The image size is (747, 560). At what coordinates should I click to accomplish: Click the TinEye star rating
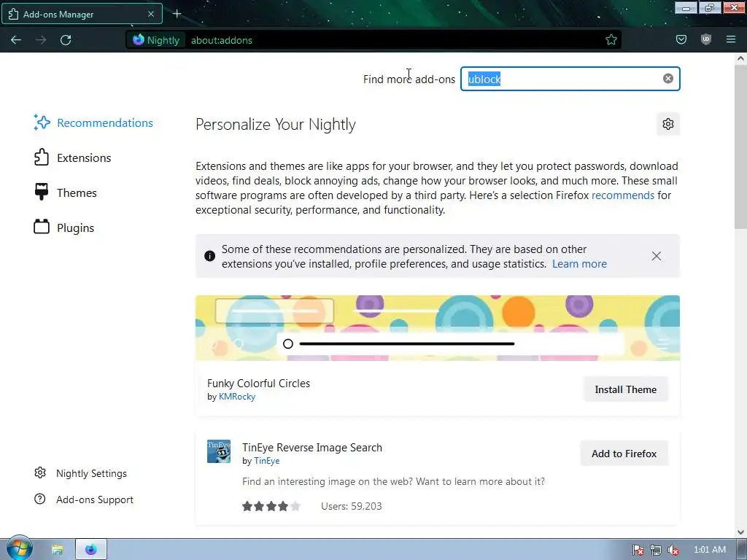tap(271, 506)
